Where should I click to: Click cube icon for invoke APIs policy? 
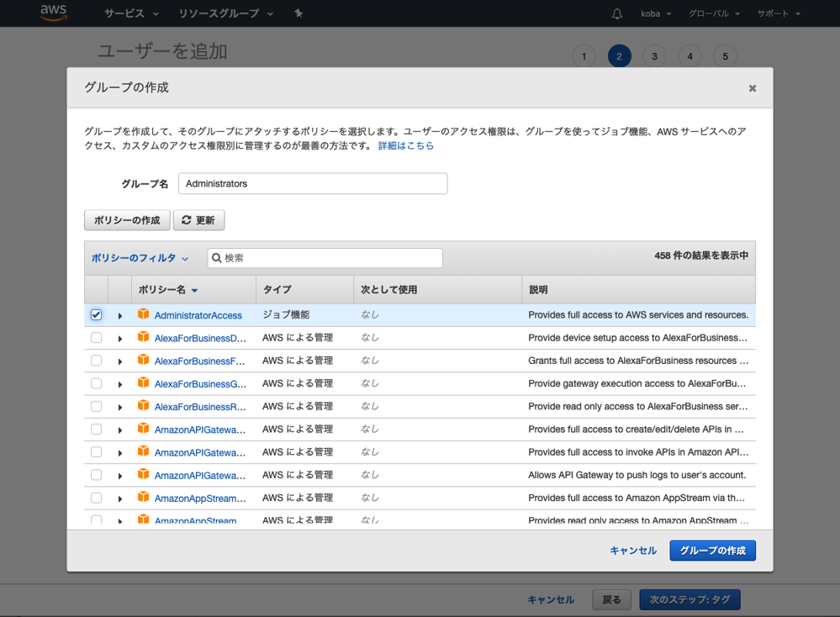click(x=143, y=451)
